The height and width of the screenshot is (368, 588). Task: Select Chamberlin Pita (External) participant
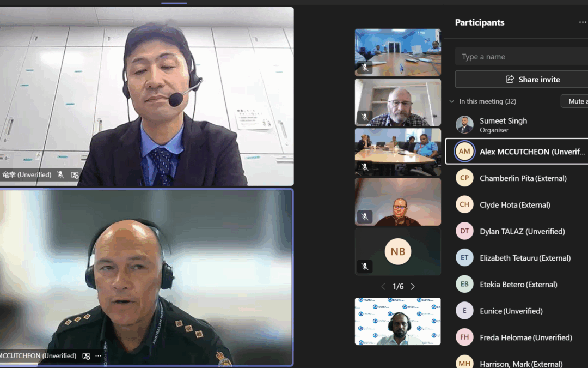(x=523, y=178)
